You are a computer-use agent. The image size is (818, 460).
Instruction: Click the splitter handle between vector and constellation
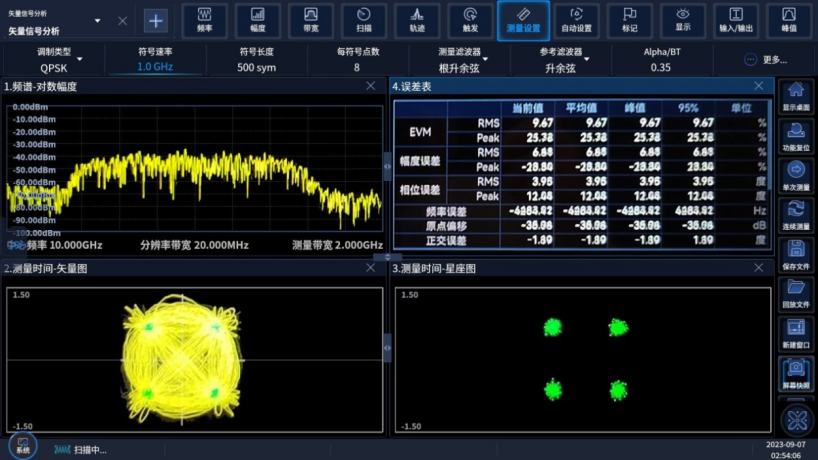click(387, 348)
